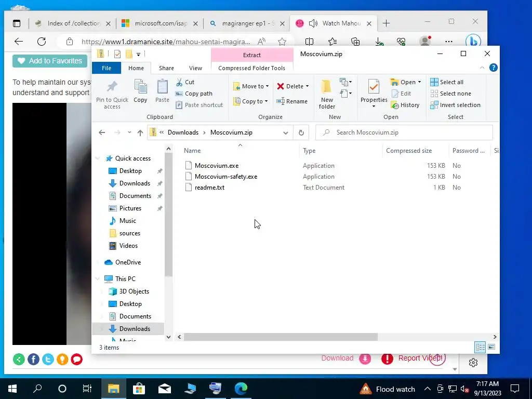Click Report Video link on webpage
The image size is (532, 399).
[420, 358]
